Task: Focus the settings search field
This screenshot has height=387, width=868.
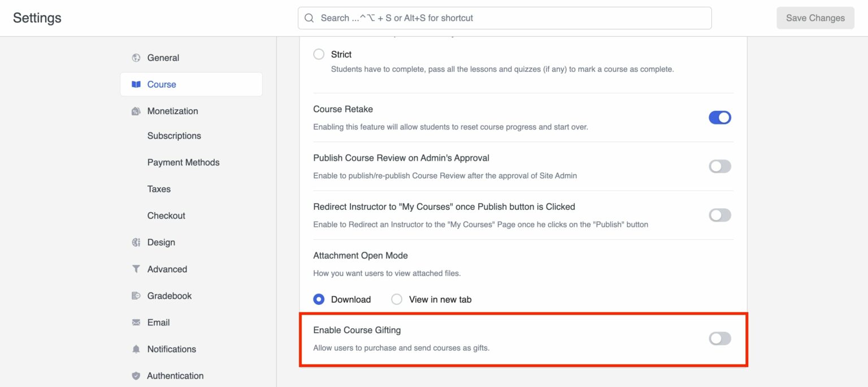Action: (509, 18)
